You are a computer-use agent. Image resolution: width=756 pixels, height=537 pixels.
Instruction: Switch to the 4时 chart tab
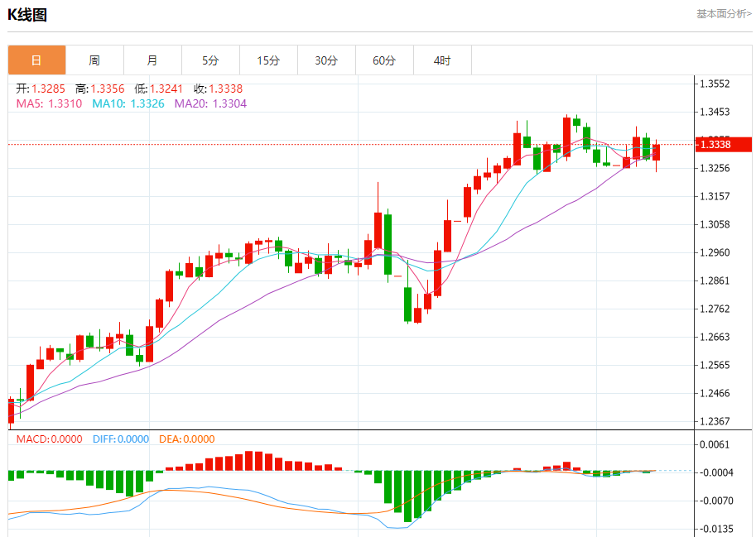tap(442, 60)
